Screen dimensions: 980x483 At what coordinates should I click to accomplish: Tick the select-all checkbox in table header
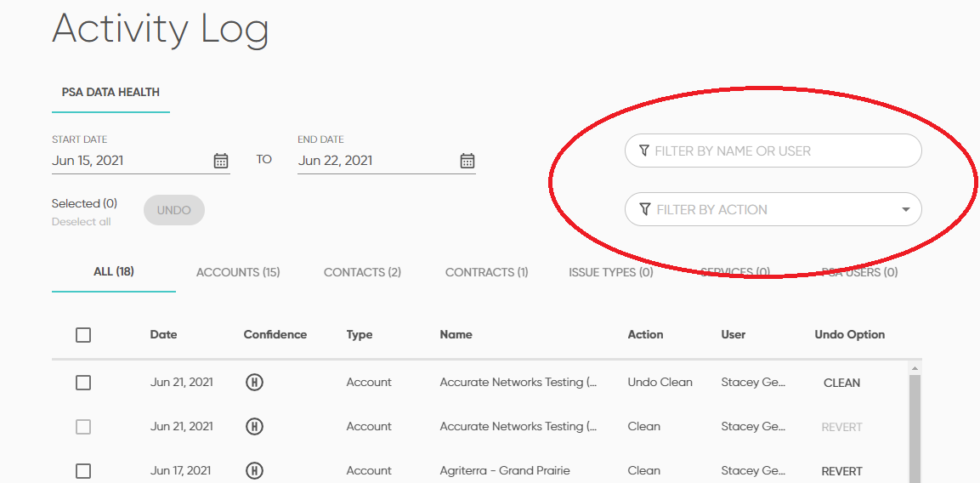pos(83,335)
